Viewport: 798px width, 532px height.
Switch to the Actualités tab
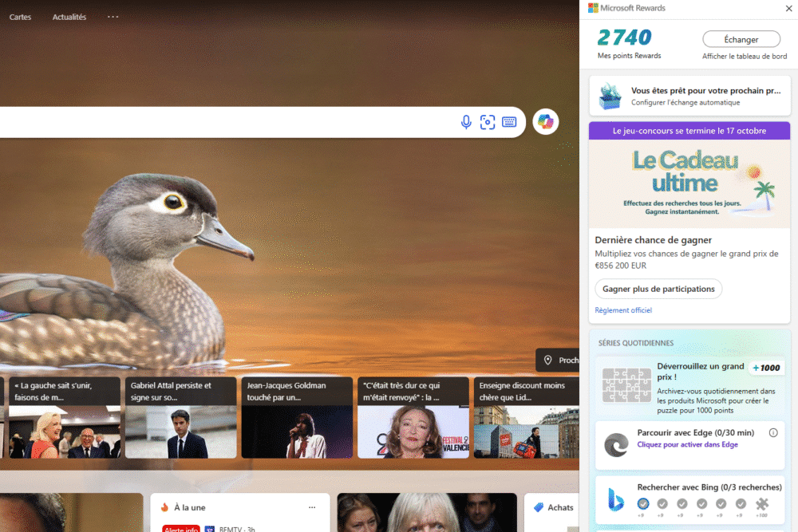pyautogui.click(x=69, y=17)
